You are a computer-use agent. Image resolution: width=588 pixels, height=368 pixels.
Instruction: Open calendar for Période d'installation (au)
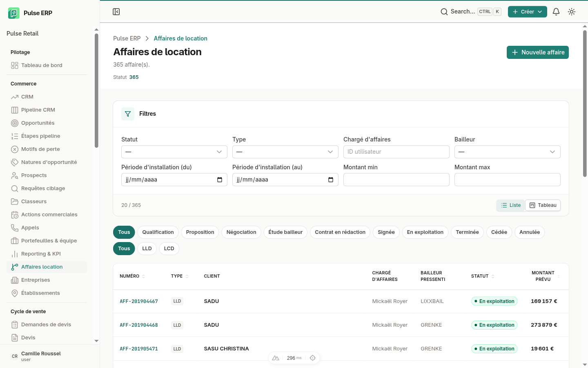(x=331, y=180)
